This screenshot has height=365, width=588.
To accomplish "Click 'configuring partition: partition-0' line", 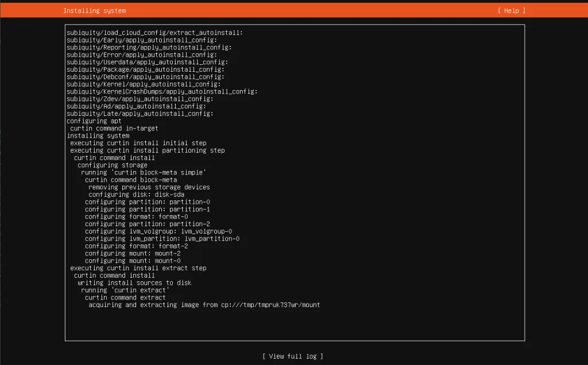I will [148, 202].
